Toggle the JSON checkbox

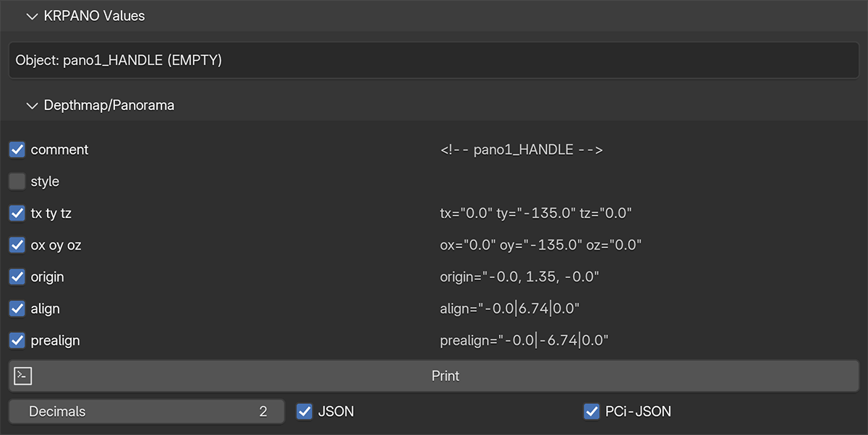305,412
